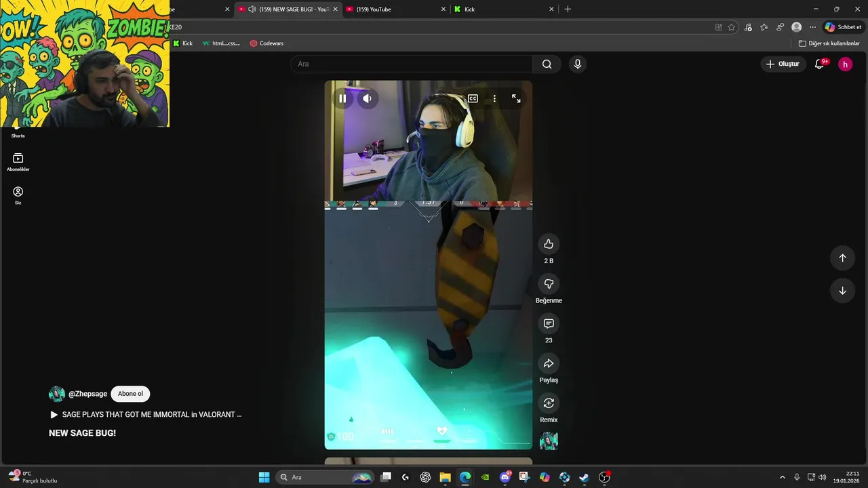Open the YouTube account avatar menu
The width and height of the screenshot is (868, 488).
(x=845, y=64)
